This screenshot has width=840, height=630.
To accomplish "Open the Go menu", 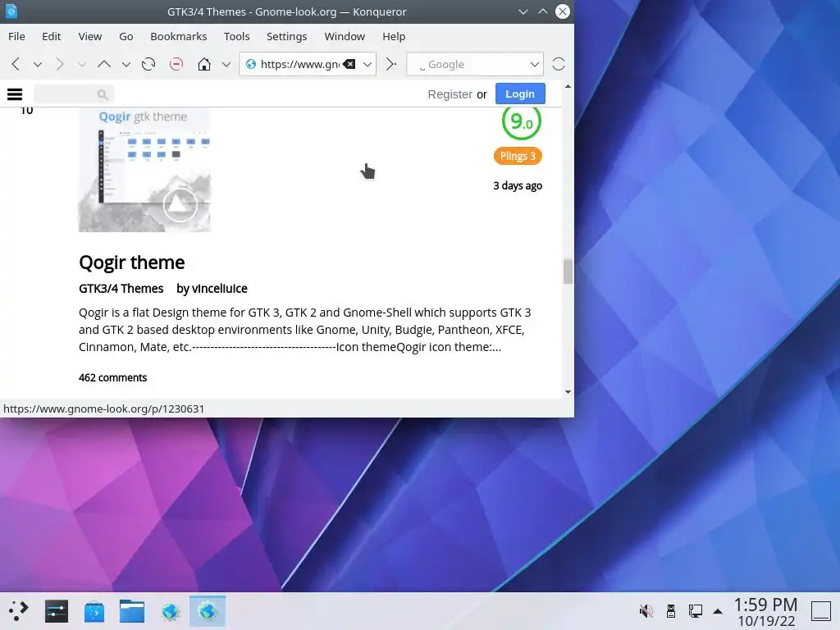I will (x=126, y=36).
